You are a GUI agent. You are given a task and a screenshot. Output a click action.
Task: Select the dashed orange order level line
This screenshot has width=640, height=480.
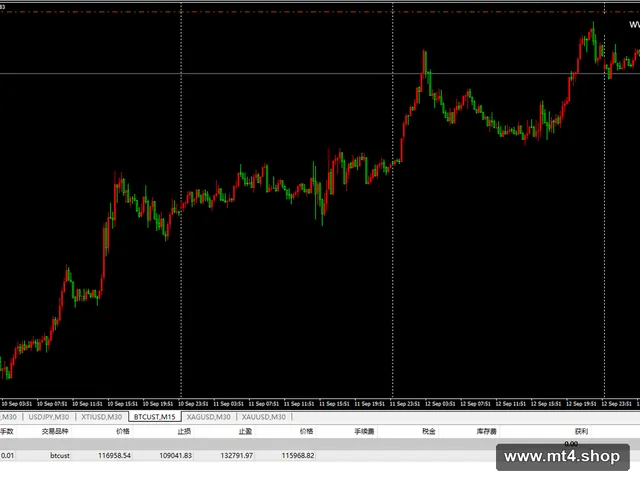coord(320,12)
